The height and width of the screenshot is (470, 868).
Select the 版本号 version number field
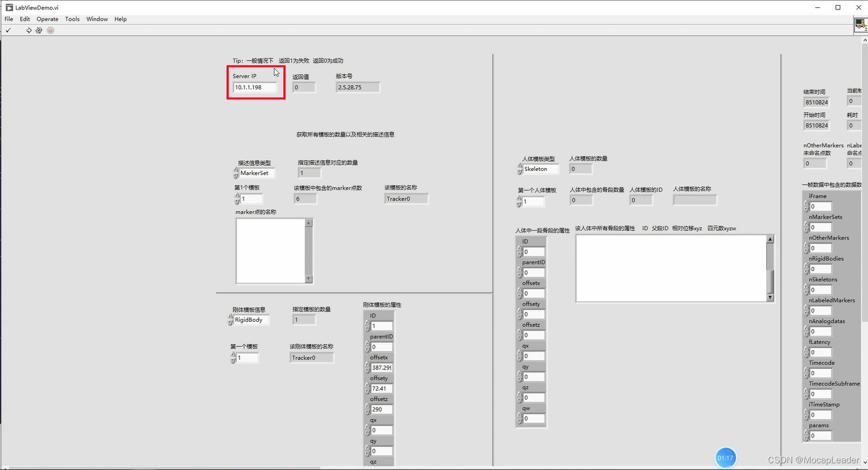click(x=358, y=87)
